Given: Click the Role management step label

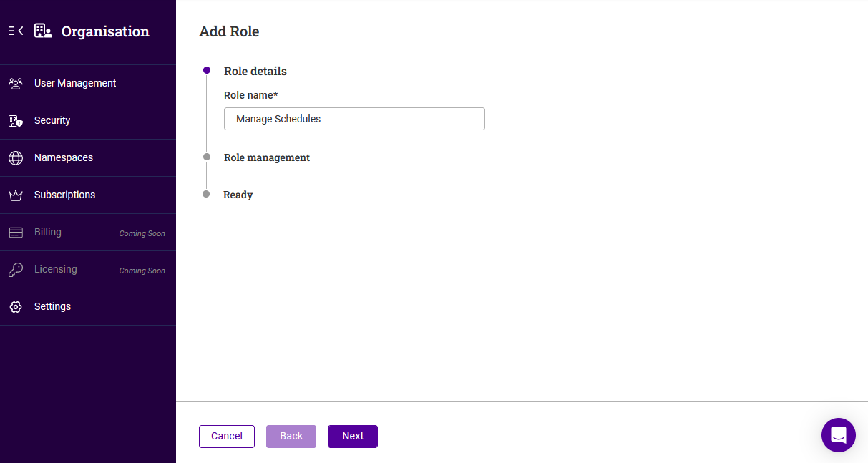Looking at the screenshot, I should coord(267,157).
